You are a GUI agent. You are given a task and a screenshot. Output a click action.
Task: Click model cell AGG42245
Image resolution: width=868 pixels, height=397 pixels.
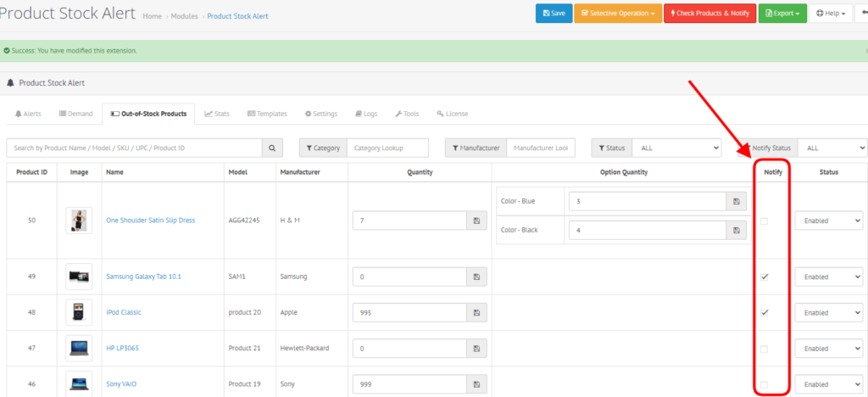tap(245, 221)
